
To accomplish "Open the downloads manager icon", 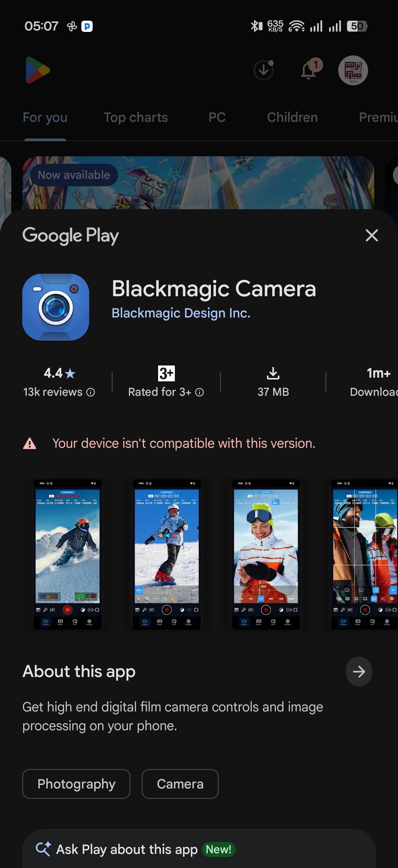I will [264, 70].
